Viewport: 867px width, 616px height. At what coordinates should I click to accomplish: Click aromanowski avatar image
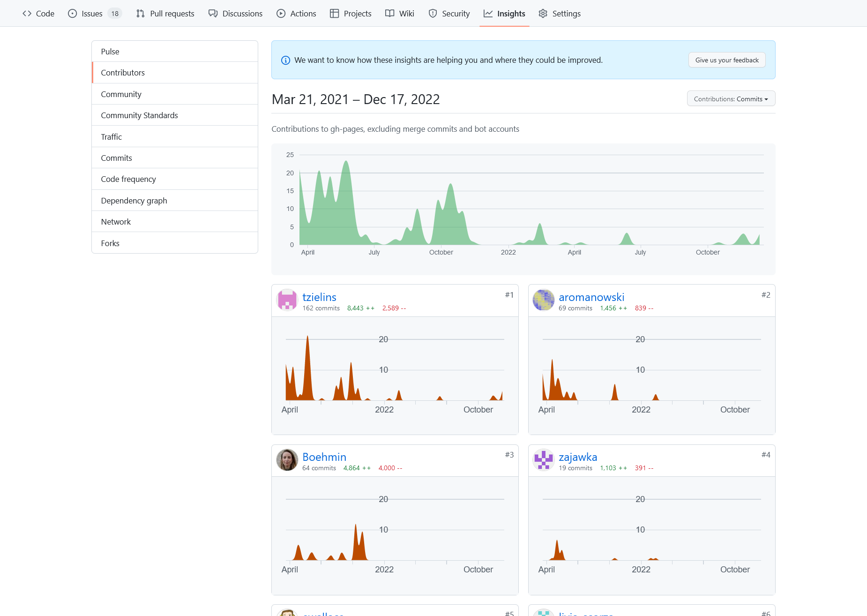click(x=544, y=300)
